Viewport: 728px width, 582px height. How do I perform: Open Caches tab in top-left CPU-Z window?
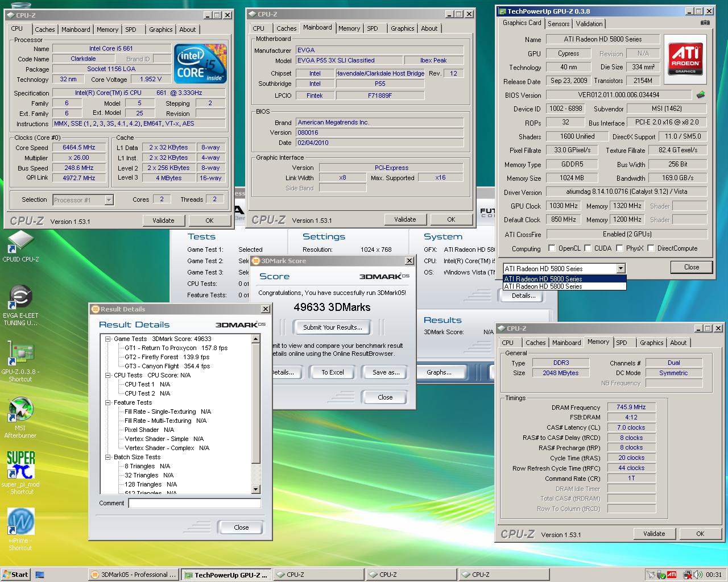45,30
